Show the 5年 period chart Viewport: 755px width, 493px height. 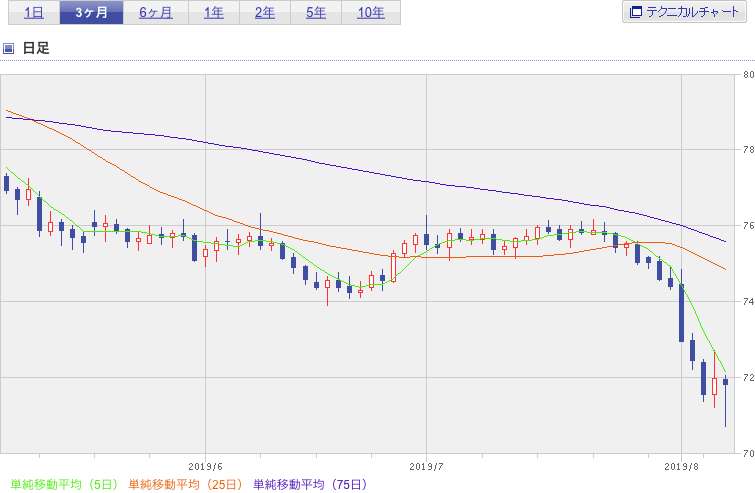coord(316,13)
